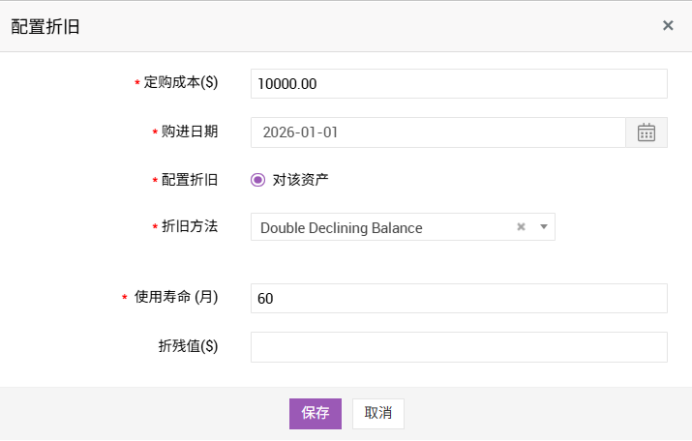
Task: Open the calendar date picker icon
Action: point(646,132)
